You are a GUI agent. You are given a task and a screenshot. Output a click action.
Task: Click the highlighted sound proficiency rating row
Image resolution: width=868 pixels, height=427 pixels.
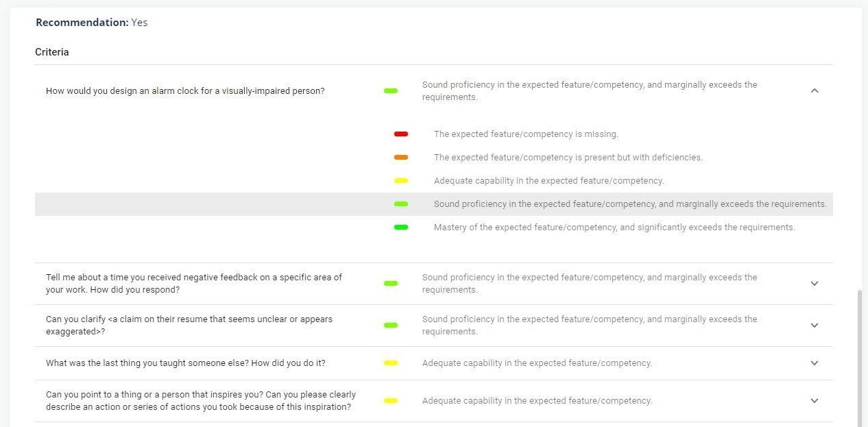[629, 204]
